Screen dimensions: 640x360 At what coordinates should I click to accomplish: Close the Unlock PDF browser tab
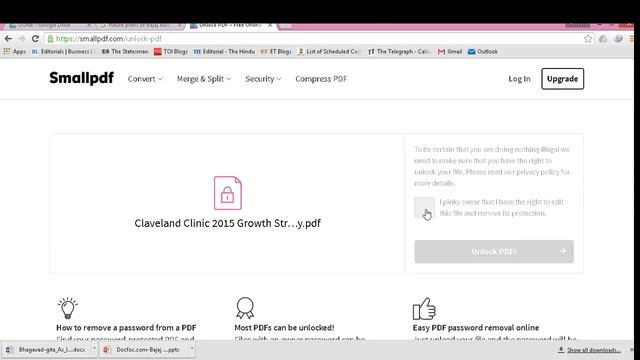point(270,25)
